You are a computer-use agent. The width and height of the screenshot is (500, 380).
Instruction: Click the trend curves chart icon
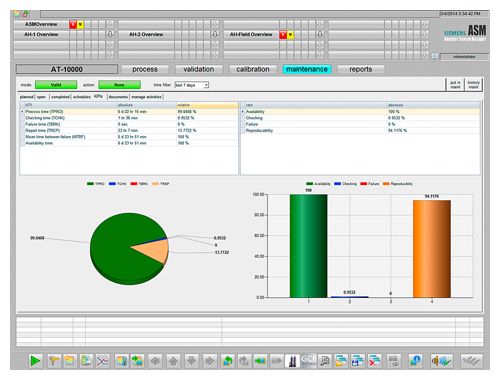[102, 361]
